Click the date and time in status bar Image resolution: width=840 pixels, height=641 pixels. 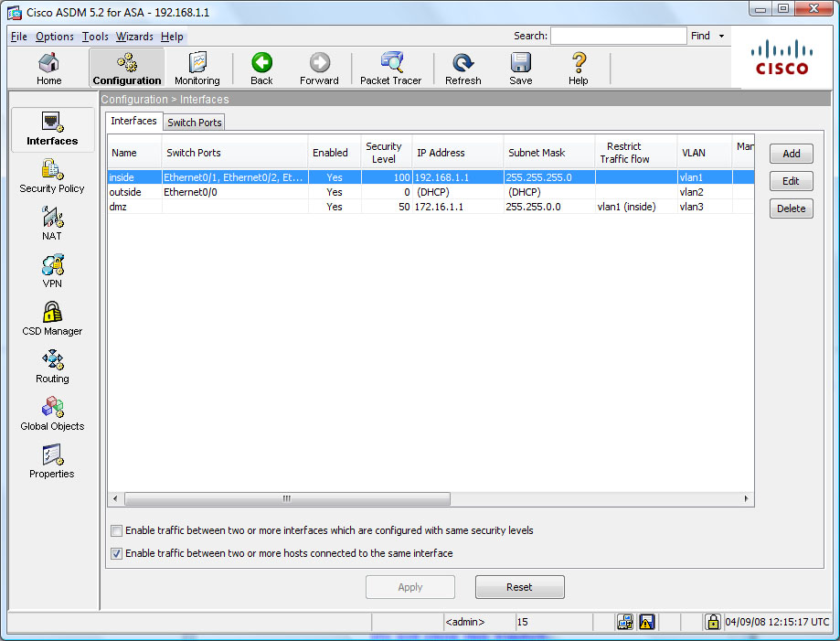pos(777,622)
